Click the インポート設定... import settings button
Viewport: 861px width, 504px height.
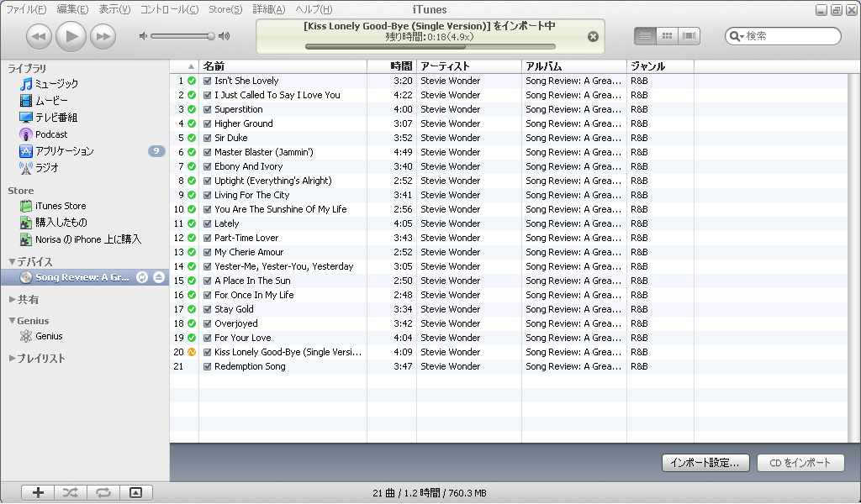(x=705, y=463)
